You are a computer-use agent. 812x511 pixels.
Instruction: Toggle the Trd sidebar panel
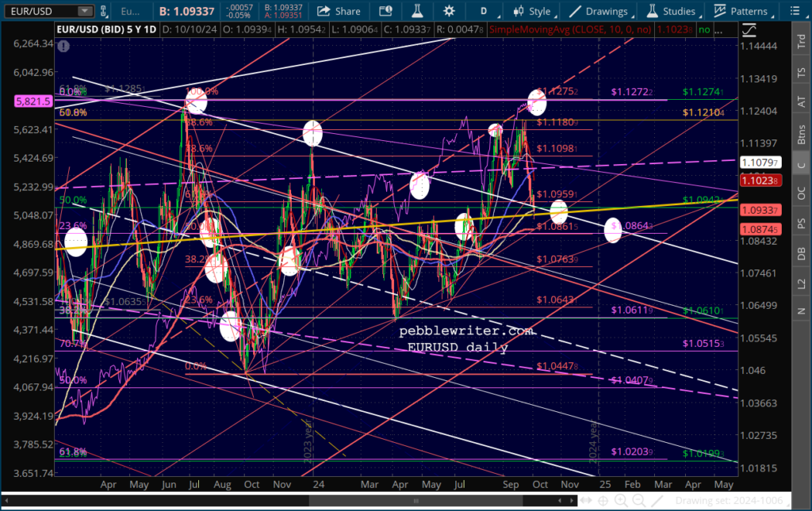(801, 41)
